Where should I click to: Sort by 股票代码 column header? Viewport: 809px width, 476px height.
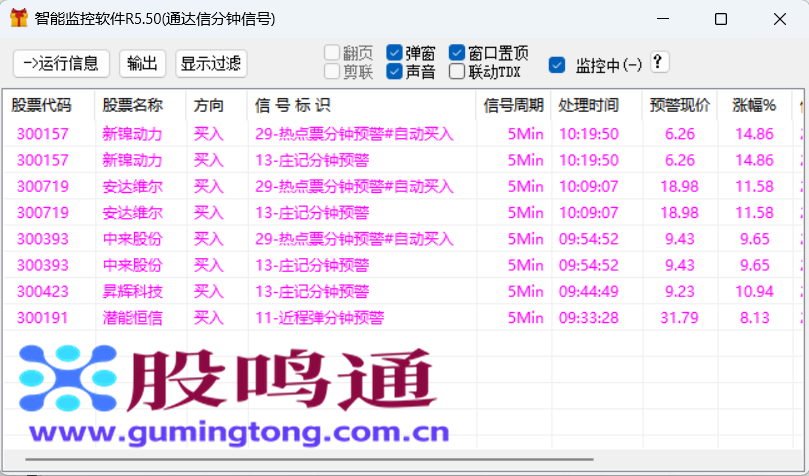pos(49,105)
